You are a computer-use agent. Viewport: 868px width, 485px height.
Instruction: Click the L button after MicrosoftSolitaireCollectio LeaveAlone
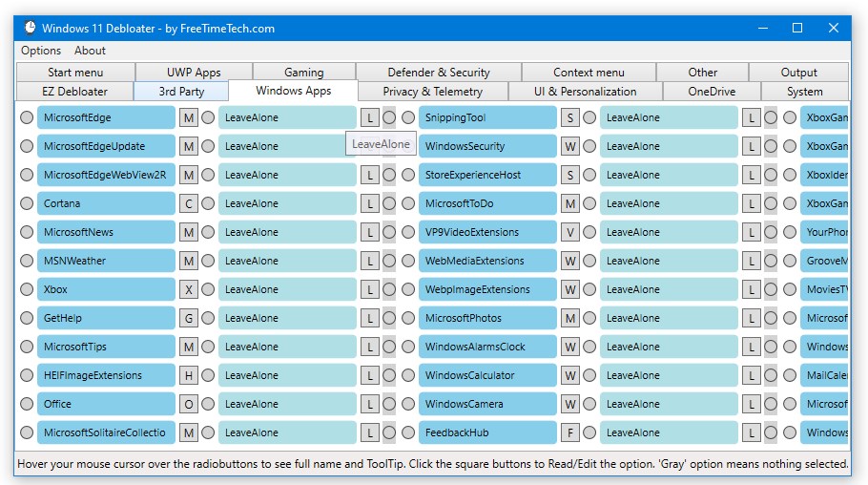coord(370,432)
